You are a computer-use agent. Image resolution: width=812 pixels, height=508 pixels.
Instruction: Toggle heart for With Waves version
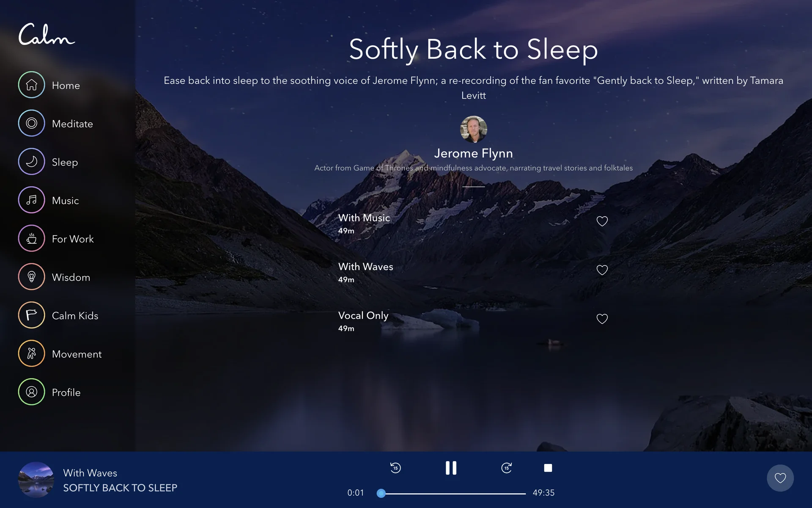(602, 270)
